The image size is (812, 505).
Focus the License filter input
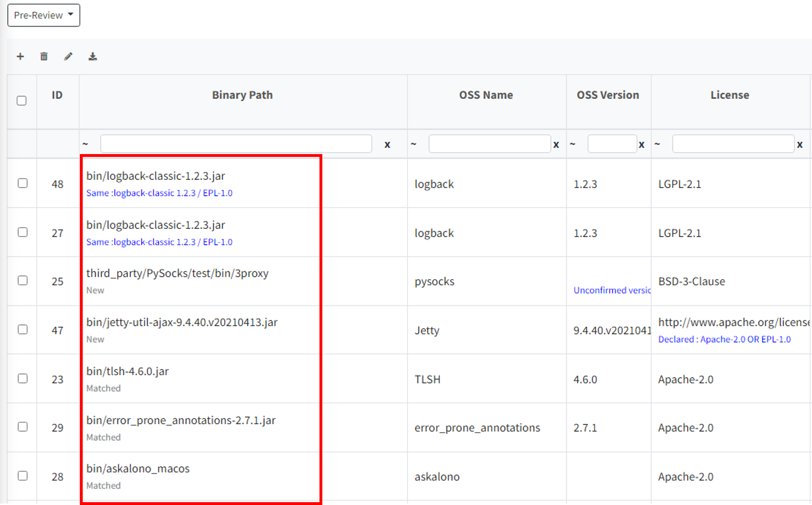[x=733, y=144]
